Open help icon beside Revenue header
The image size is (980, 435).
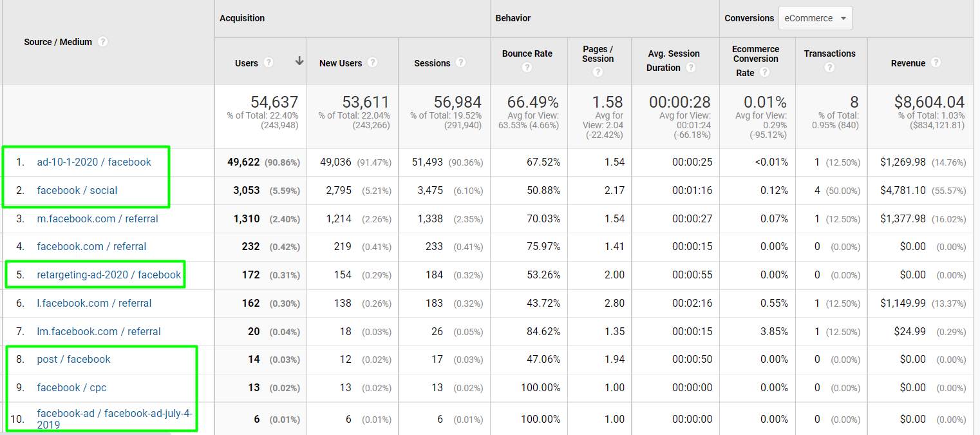pos(936,63)
